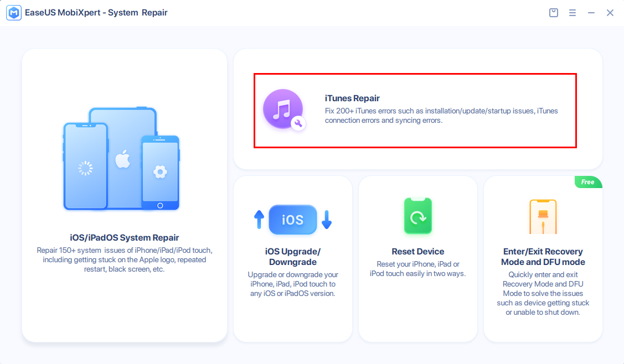This screenshot has width=624, height=364.
Task: Click the blue iOS badge icon
Action: 292,220
